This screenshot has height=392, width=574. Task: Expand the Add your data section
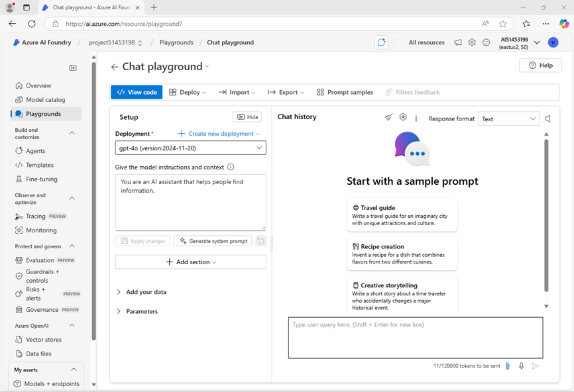click(141, 292)
